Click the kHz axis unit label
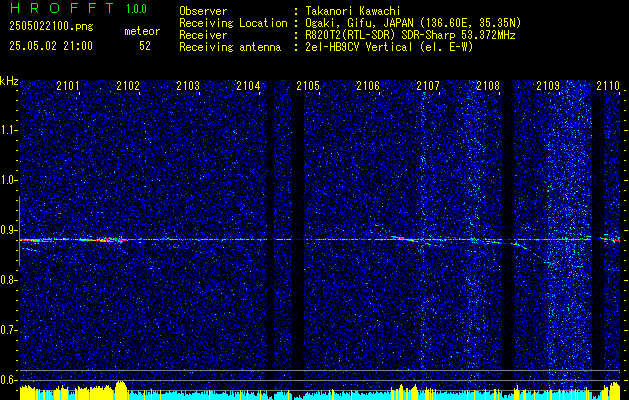The width and height of the screenshot is (629, 400). [9, 81]
